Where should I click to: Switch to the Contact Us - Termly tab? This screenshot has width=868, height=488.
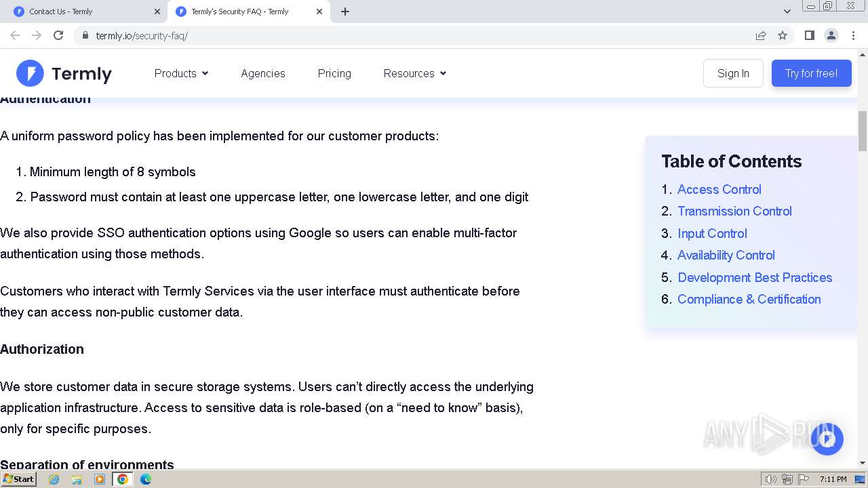[x=87, y=12]
